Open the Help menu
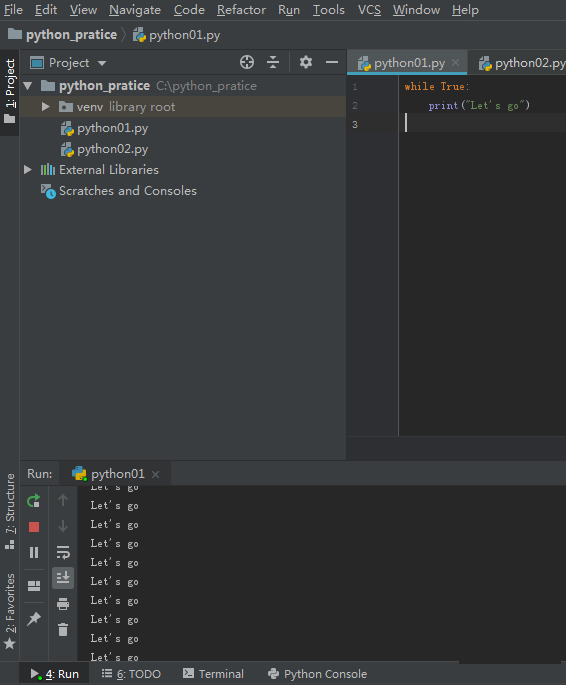Image resolution: width=566 pixels, height=685 pixels. point(465,10)
